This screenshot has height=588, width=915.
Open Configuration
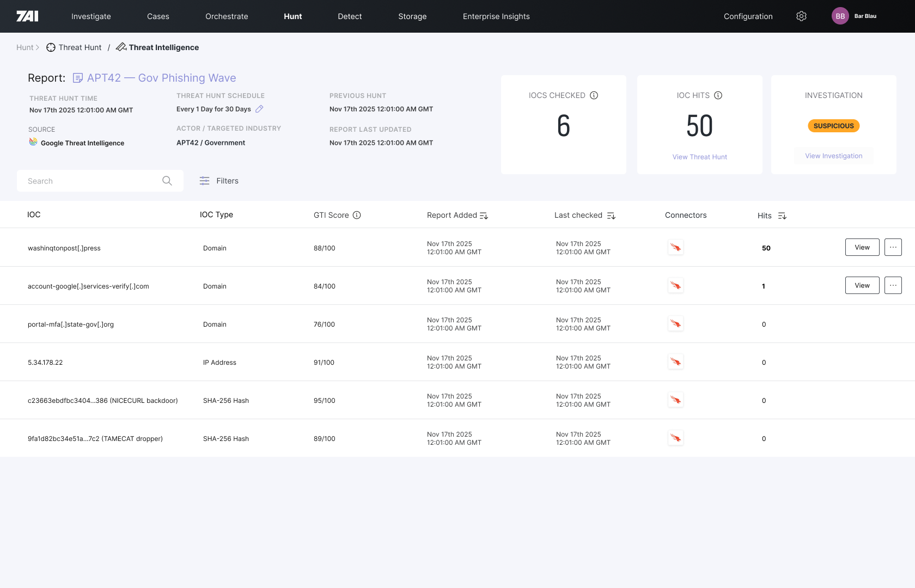pyautogui.click(x=748, y=16)
